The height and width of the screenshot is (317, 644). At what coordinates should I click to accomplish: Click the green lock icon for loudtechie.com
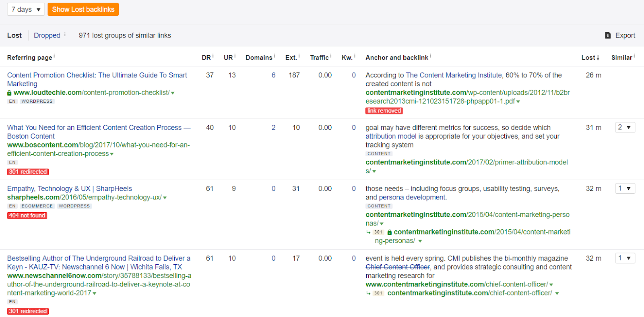click(x=9, y=93)
